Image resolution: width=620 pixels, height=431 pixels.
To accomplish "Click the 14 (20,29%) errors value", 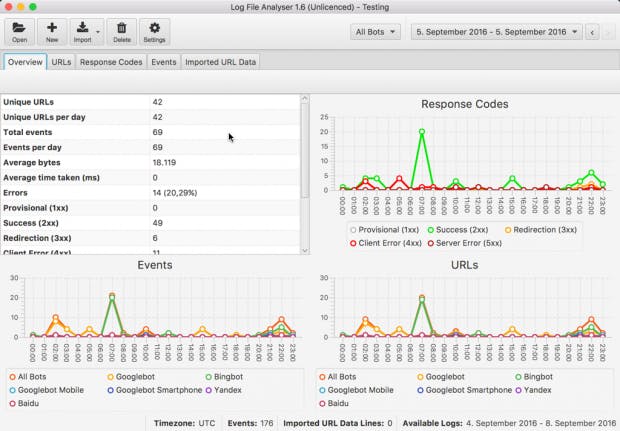I will [x=175, y=193].
